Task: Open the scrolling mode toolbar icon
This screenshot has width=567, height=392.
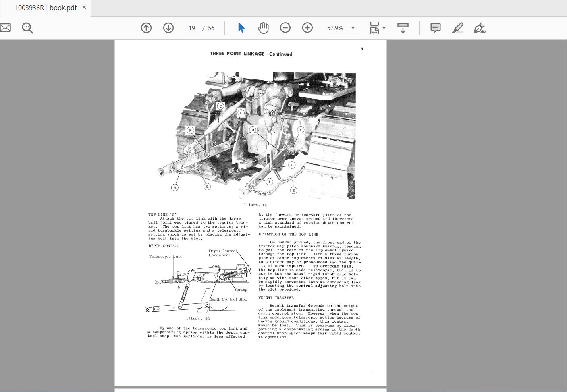Action: pos(403,28)
